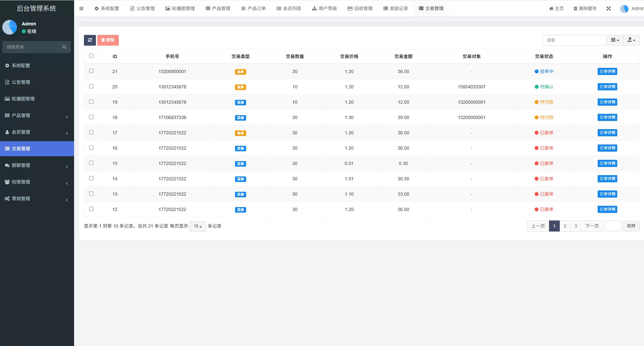Click the Admin avatar image
This screenshot has width=644, height=346.
click(624, 8)
